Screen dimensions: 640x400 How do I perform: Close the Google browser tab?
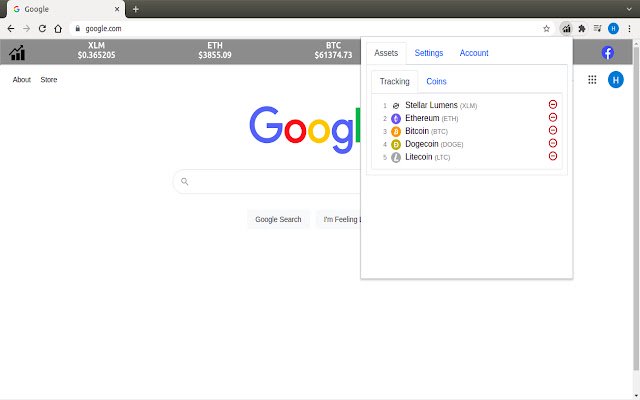pyautogui.click(x=117, y=9)
